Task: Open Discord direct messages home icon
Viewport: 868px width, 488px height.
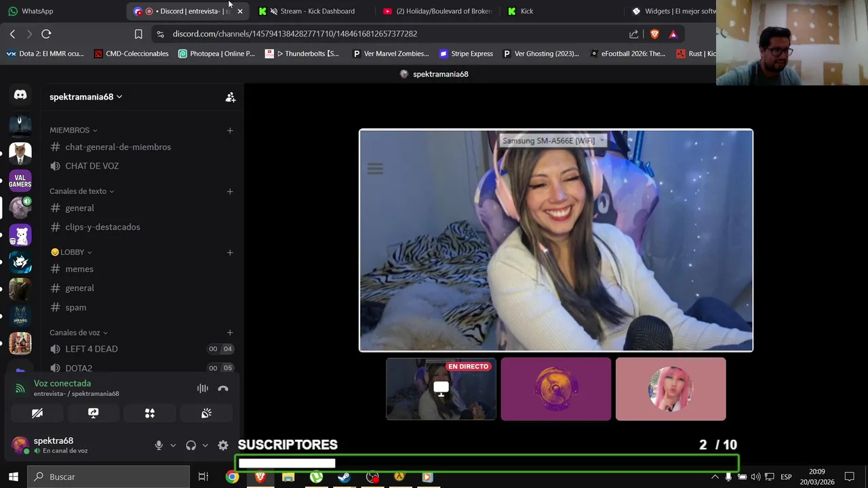Action: [20, 96]
